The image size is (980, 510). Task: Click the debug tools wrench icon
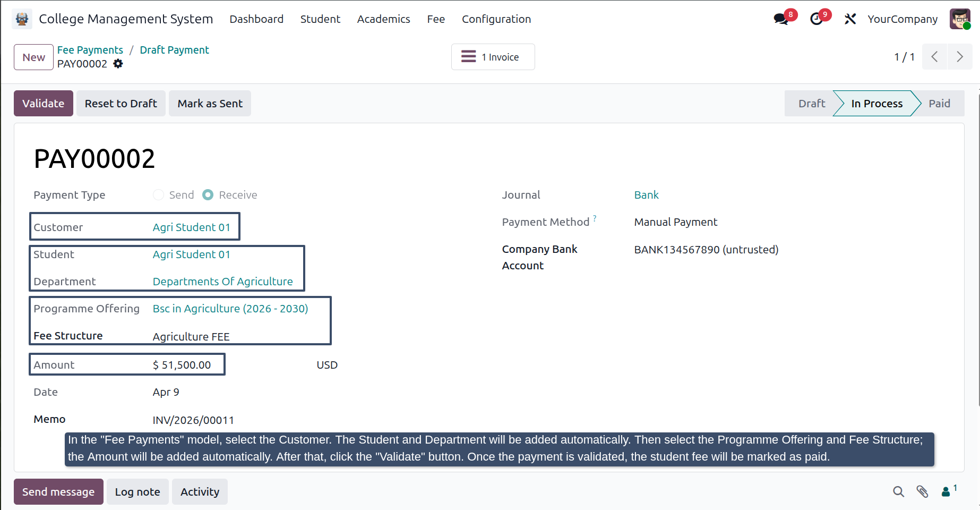coord(850,19)
